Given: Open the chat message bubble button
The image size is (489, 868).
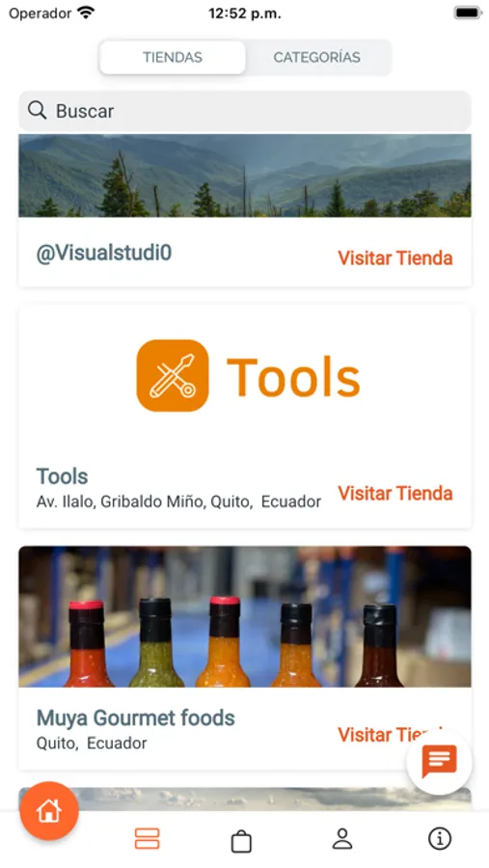Looking at the screenshot, I should click(x=439, y=762).
